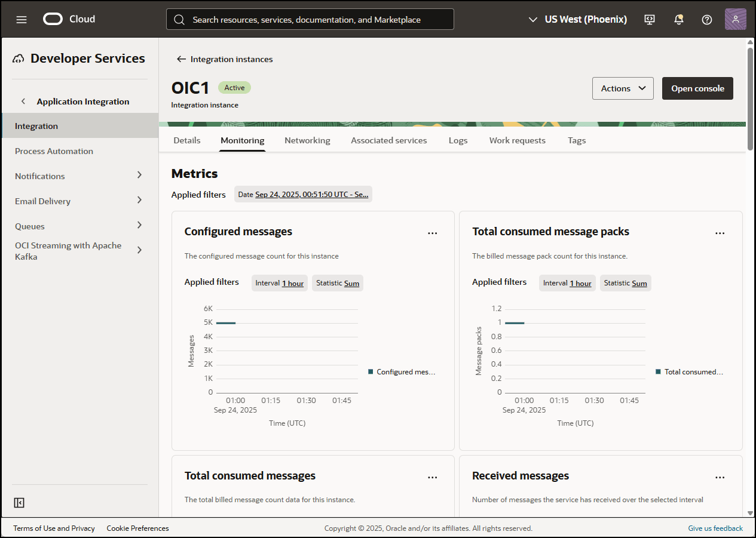Open the Configured messages chart options menu
Image resolution: width=756 pixels, height=538 pixels.
tap(433, 232)
